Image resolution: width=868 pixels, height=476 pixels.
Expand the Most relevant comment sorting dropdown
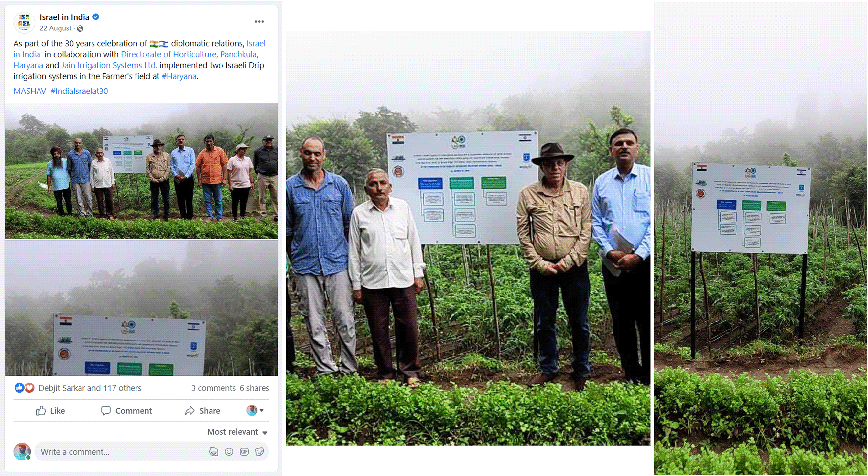click(237, 432)
